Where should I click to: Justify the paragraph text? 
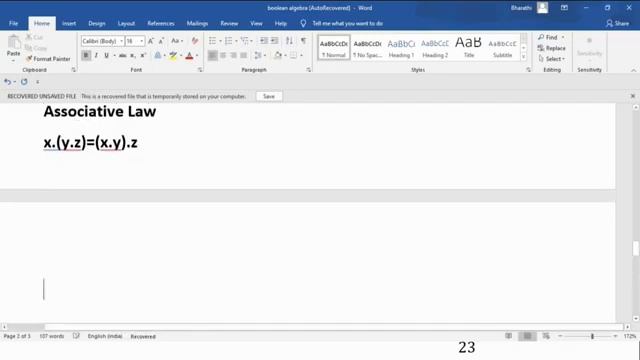(x=244, y=56)
